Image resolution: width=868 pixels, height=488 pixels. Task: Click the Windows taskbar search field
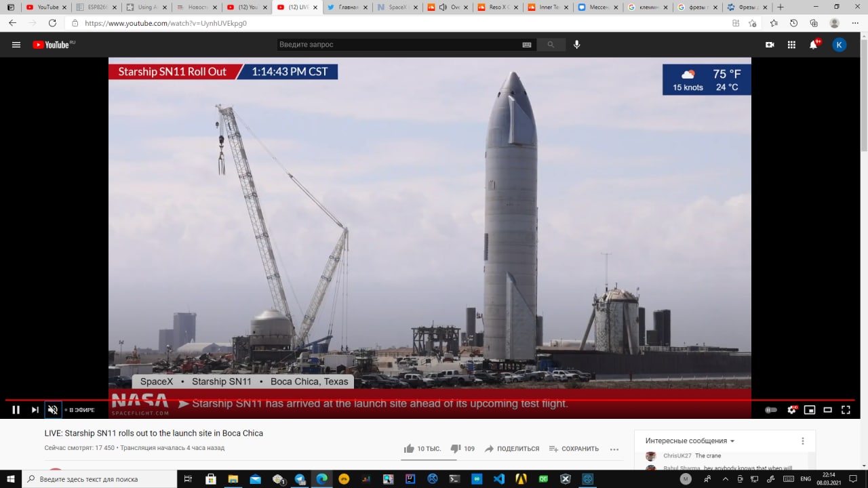click(x=100, y=479)
